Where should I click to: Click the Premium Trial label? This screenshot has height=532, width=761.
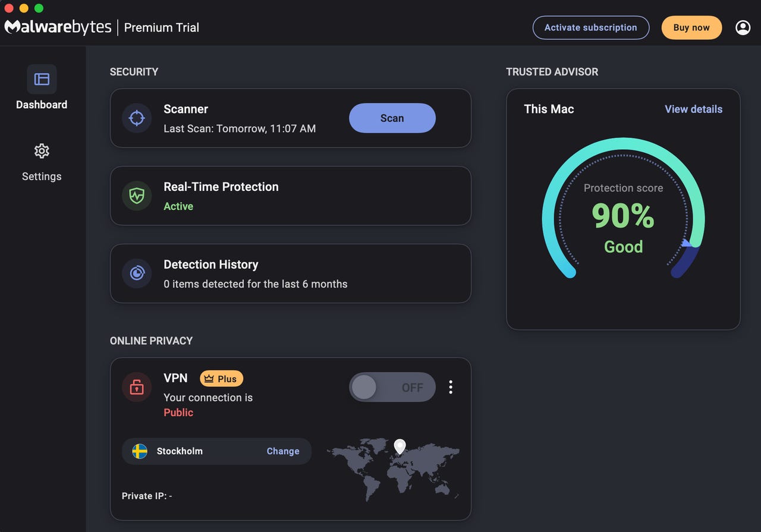(x=162, y=27)
